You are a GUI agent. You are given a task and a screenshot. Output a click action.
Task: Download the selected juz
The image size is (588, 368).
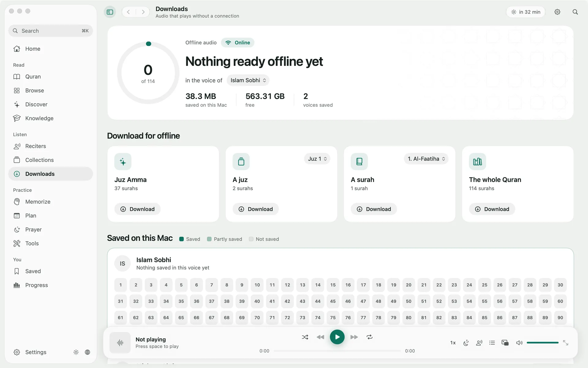pyautogui.click(x=256, y=209)
